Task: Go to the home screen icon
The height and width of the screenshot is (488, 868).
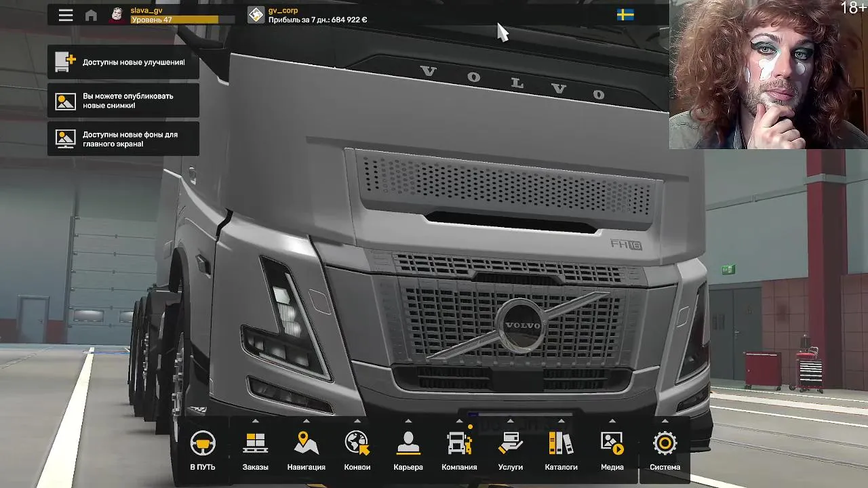Action: (x=91, y=15)
